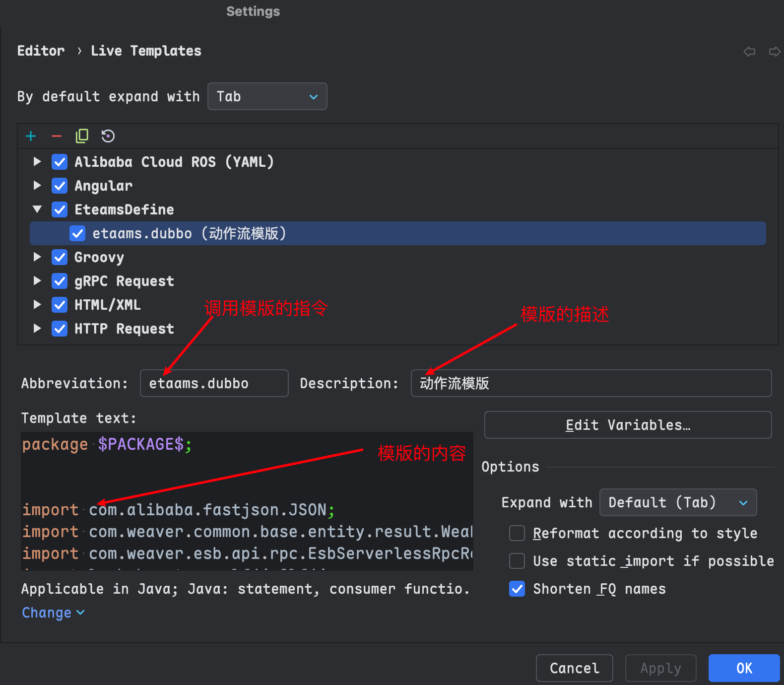The height and width of the screenshot is (685, 784).
Task: Enable Reformat according to style
Action: coord(517,533)
